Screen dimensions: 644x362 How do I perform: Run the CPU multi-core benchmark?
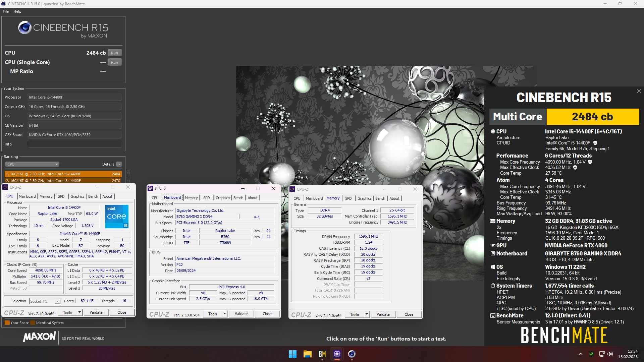[114, 53]
